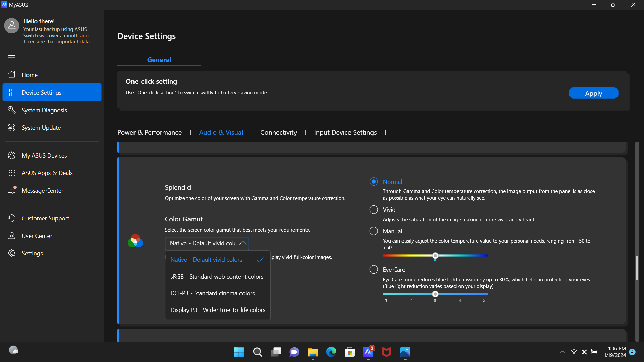
Task: Open Message Center icon
Action: (12, 190)
